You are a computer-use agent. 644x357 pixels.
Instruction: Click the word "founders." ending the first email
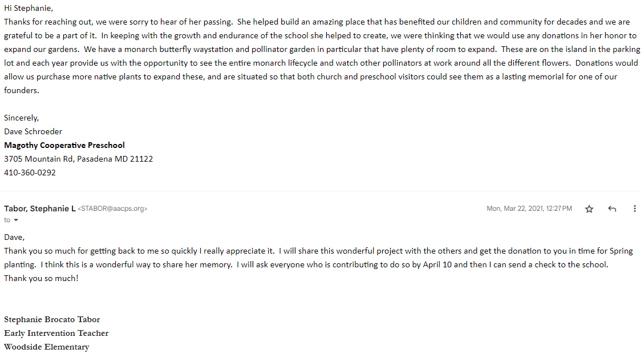(21, 90)
